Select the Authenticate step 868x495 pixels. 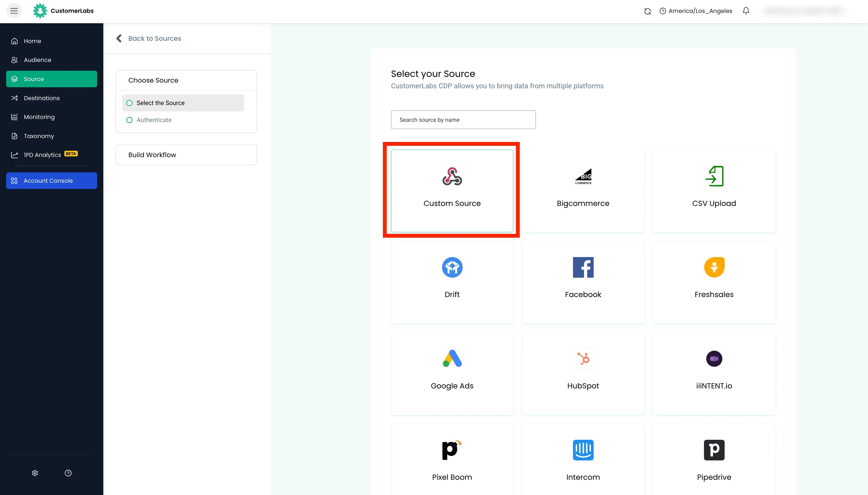[x=183, y=120]
